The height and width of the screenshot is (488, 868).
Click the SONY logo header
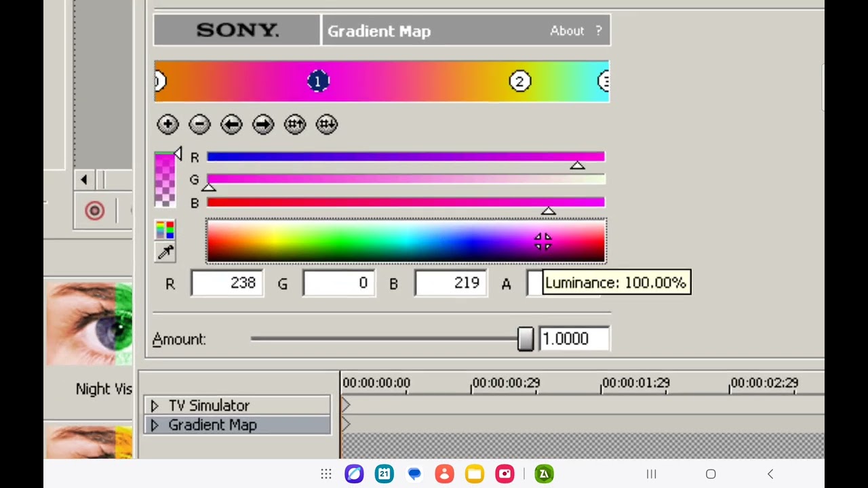click(237, 30)
